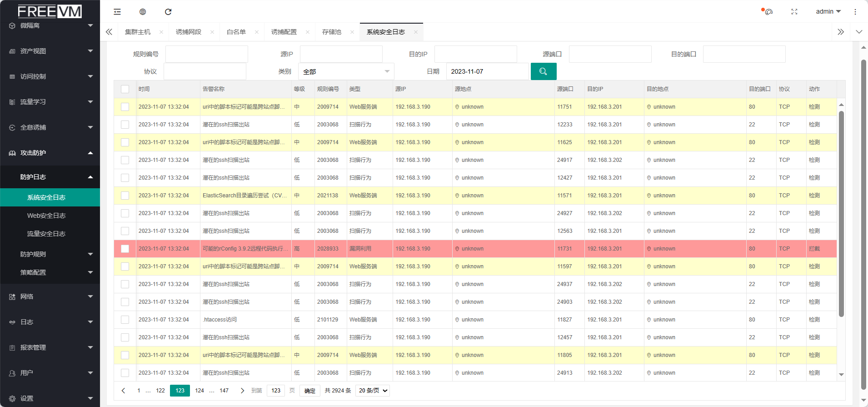Click the 网络 sidebar icon
Viewport: 868px width, 407px height.
pyautogui.click(x=12, y=296)
